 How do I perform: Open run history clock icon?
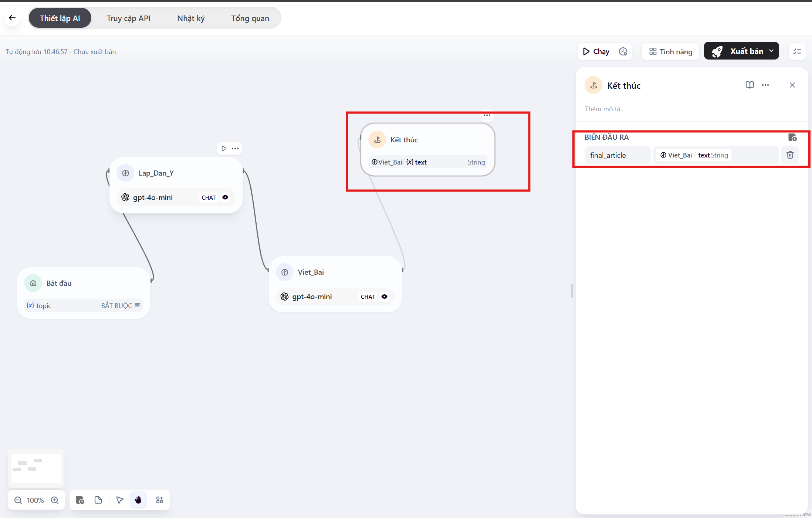(x=623, y=51)
